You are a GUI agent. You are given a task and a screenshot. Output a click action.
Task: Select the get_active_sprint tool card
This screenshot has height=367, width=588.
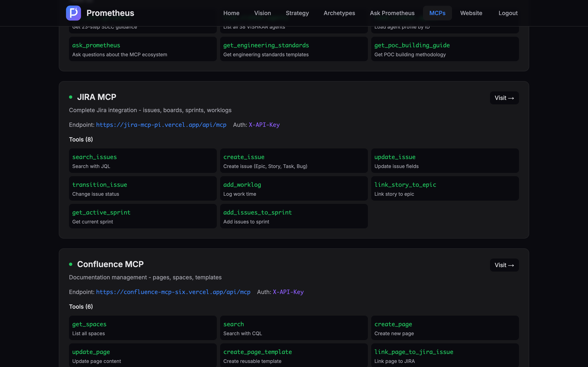143,216
